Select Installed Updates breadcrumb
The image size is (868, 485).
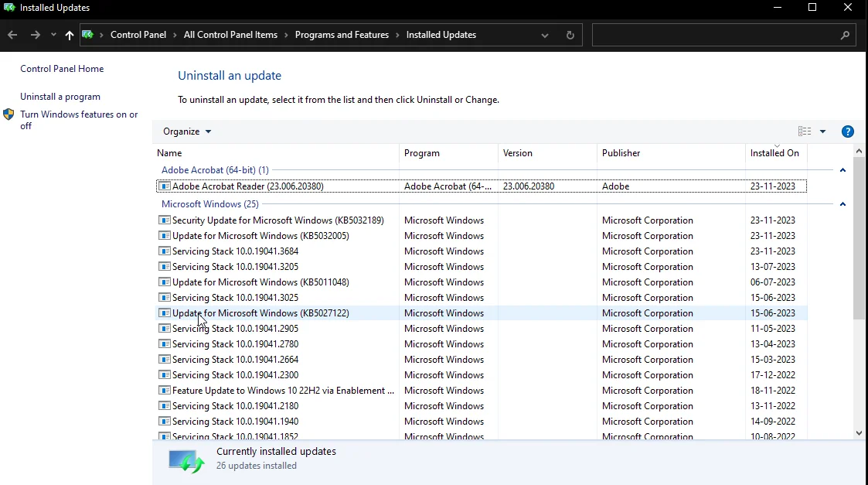[441, 34]
